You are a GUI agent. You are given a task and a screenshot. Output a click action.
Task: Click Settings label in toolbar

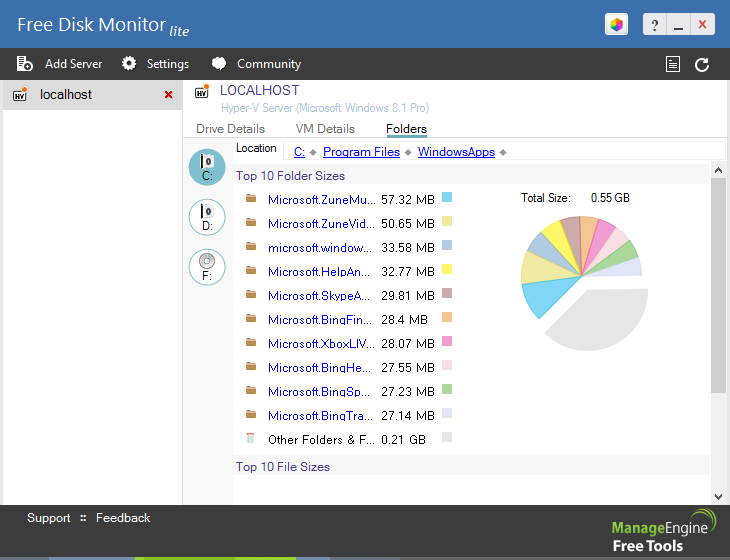coord(168,64)
